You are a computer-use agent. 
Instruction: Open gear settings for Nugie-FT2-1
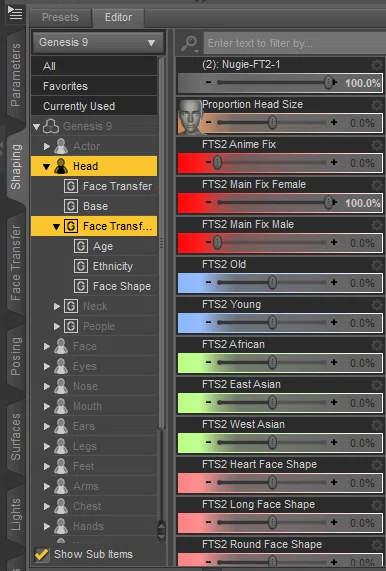(377, 65)
